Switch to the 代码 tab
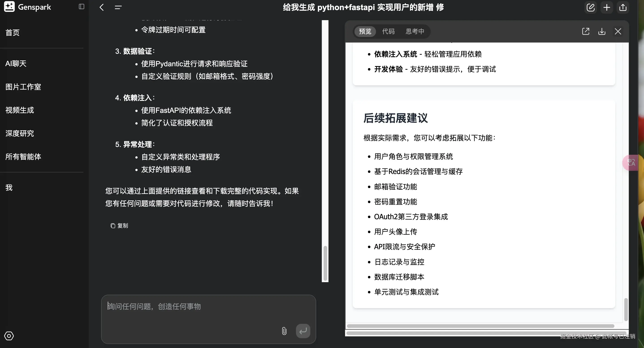The width and height of the screenshot is (644, 348). tap(388, 32)
